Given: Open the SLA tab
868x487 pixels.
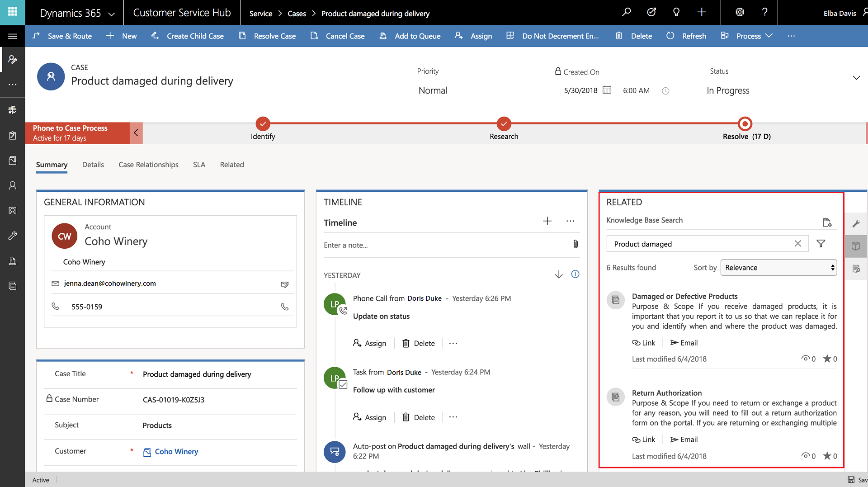Looking at the screenshot, I should click(x=199, y=165).
